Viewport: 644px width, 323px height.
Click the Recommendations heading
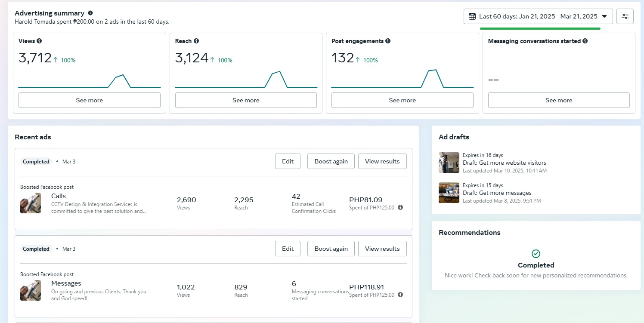click(470, 233)
